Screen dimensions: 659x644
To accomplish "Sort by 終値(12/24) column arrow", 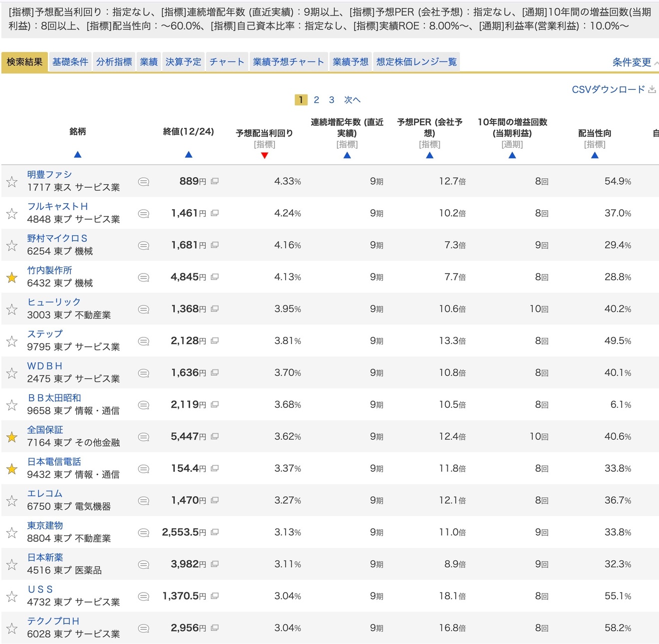I will tap(189, 155).
